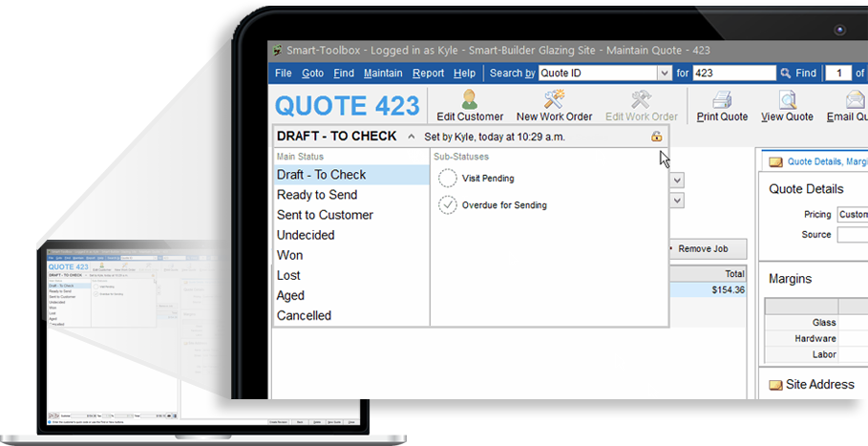This screenshot has width=868, height=446.
Task: Select Ready to Send main status
Action: pyautogui.click(x=351, y=195)
